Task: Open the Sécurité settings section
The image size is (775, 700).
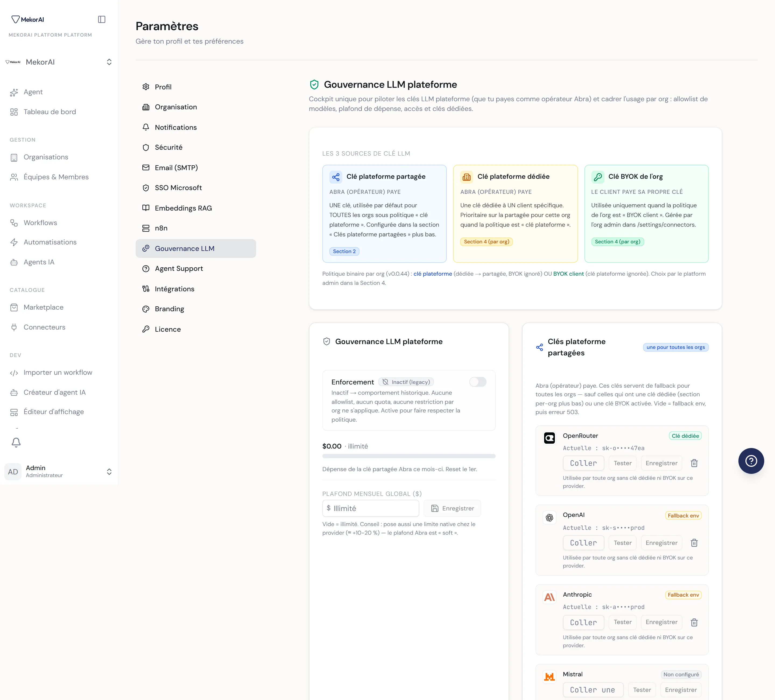Action: point(196,147)
